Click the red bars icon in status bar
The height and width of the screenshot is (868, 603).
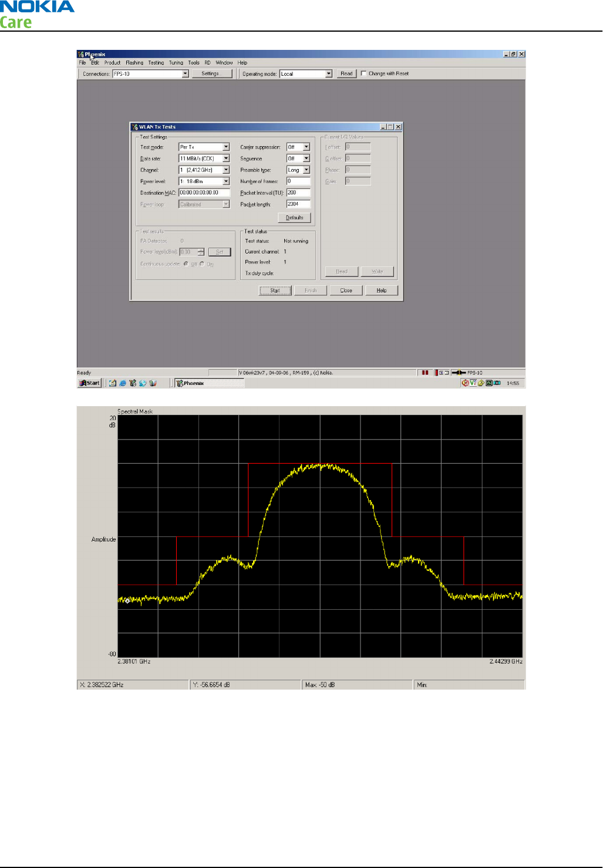[425, 373]
